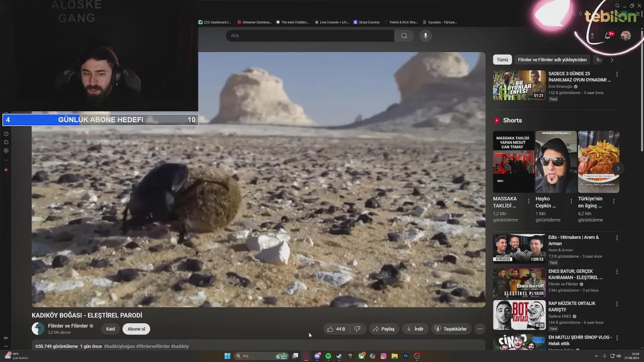
Task: Open Spotify from the taskbar
Action: coord(328,356)
